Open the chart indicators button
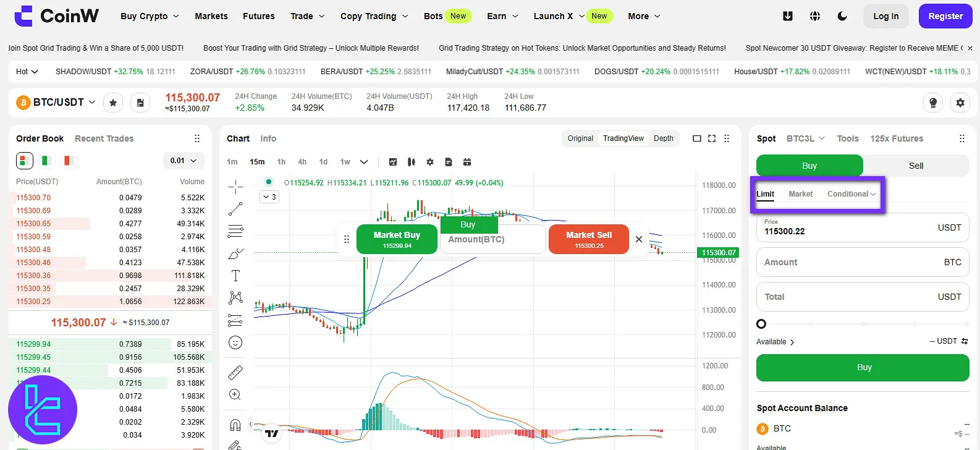The image size is (980, 450). coord(393,162)
